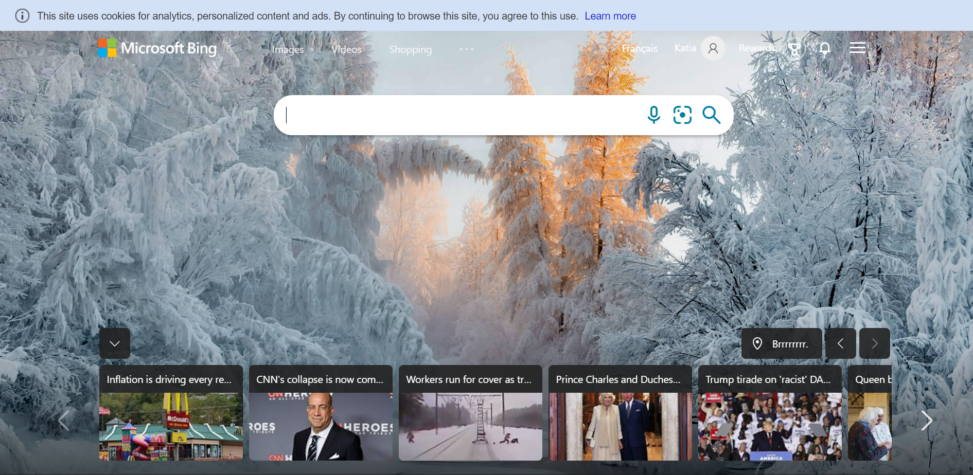Click inside the Bing search box
Image resolution: width=973 pixels, height=475 pixels.
460,115
